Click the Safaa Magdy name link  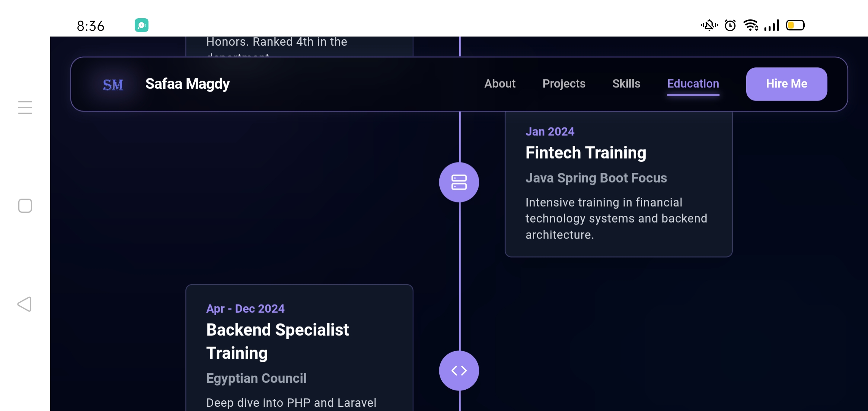click(187, 84)
